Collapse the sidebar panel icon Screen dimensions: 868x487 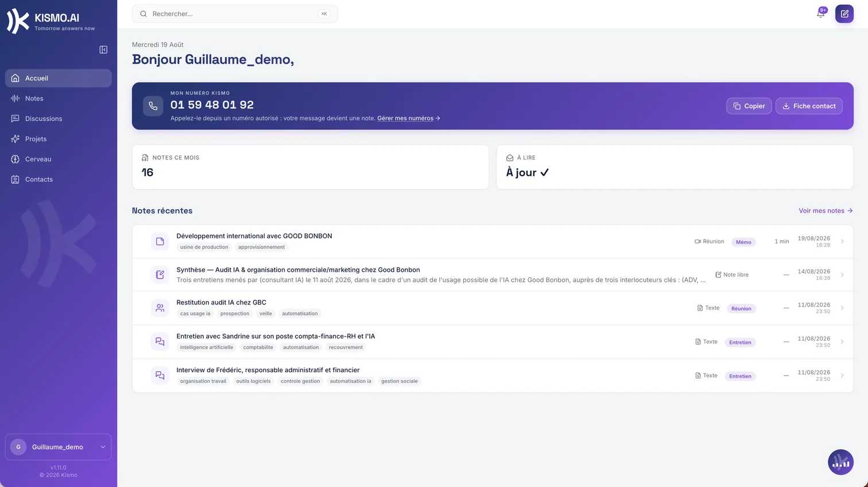pos(103,50)
